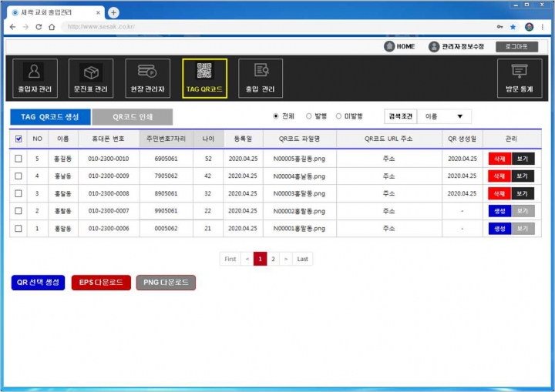This screenshot has height=392, width=555.
Task: Go to Last page
Action: [303, 259]
